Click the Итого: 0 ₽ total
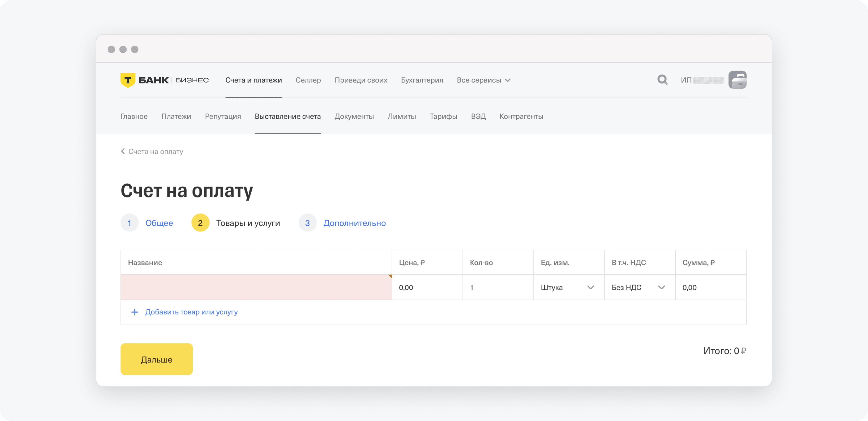The image size is (868, 421). [724, 351]
